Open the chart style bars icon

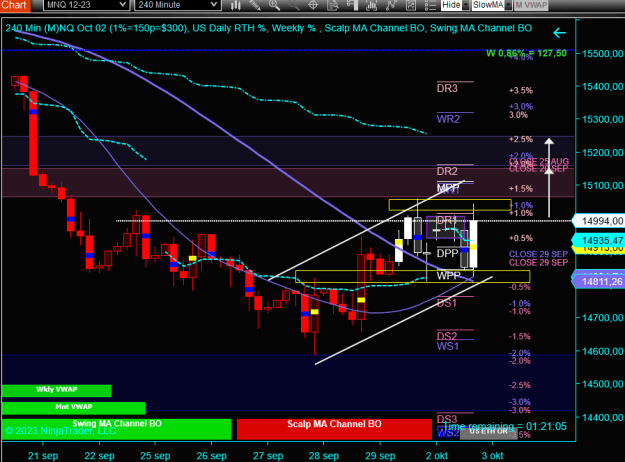click(236, 5)
